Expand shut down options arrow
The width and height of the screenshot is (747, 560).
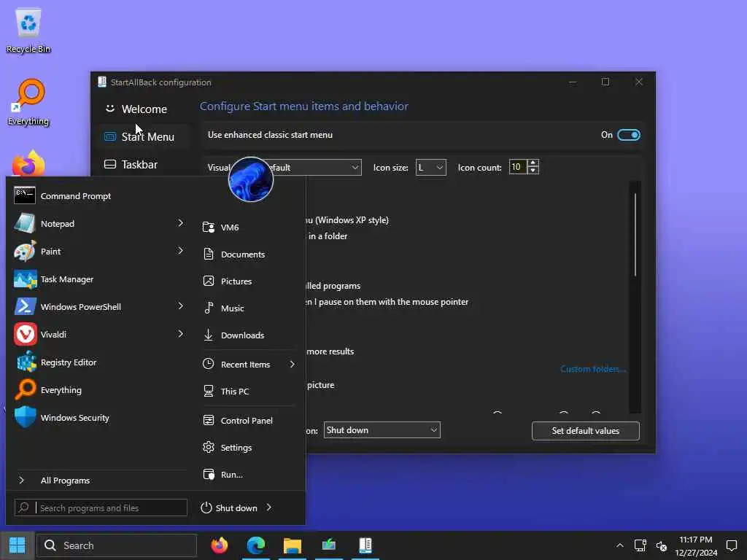(269, 507)
